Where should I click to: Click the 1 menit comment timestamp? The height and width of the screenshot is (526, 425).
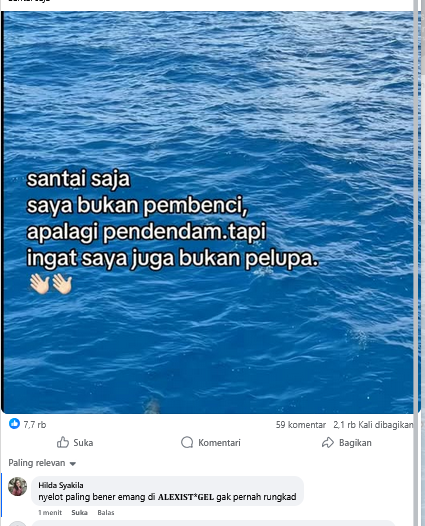pyautogui.click(x=50, y=512)
